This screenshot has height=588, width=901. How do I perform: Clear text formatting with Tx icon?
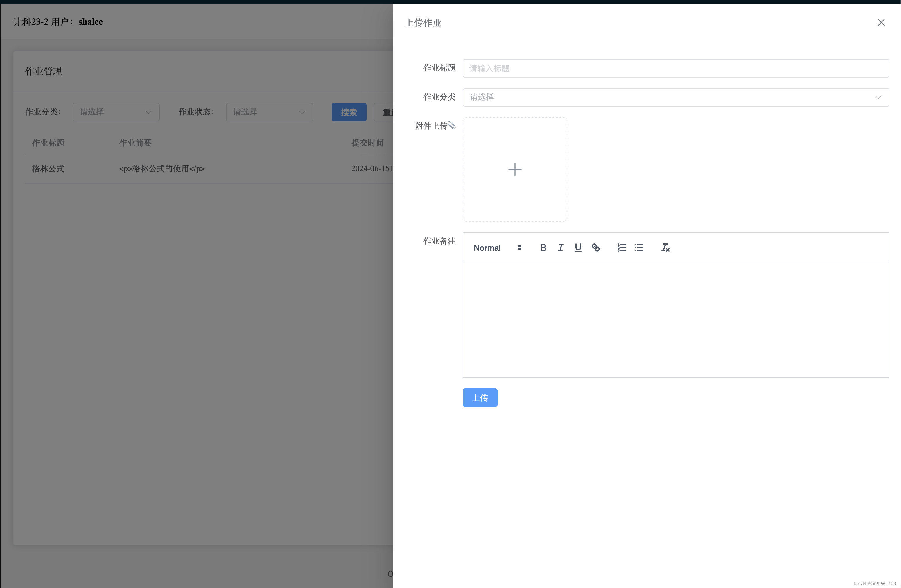tap(665, 248)
